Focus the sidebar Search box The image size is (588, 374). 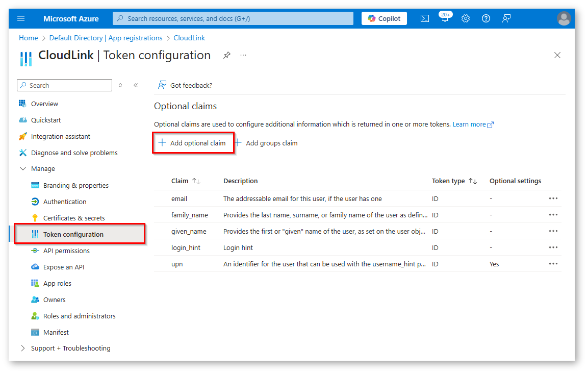[64, 85]
